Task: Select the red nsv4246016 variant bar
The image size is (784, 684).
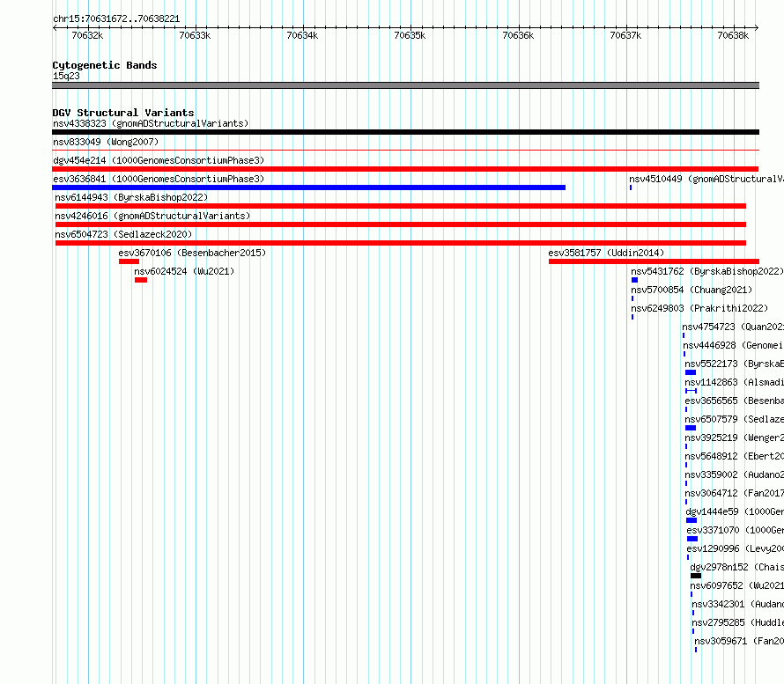Action: 401,224
